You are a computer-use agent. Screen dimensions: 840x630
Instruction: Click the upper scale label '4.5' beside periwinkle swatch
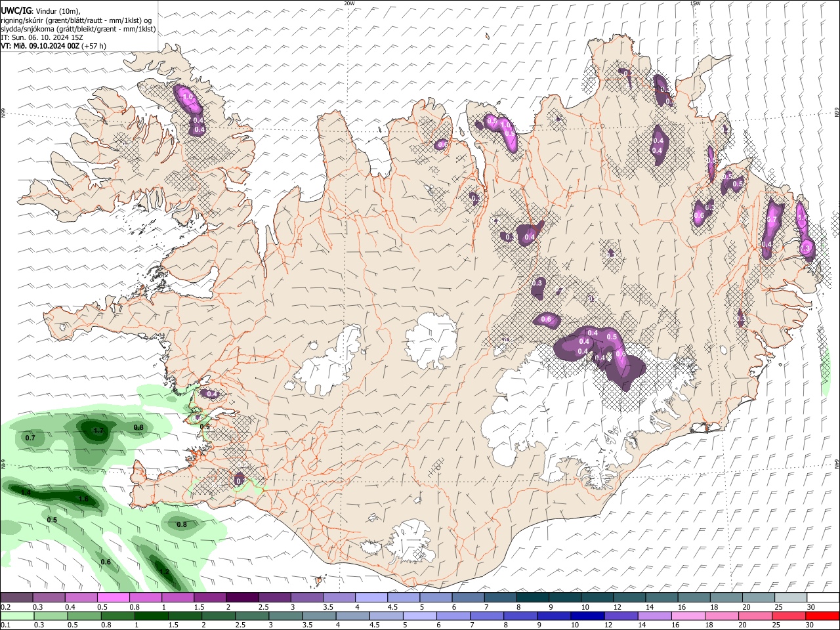pyautogui.click(x=392, y=607)
